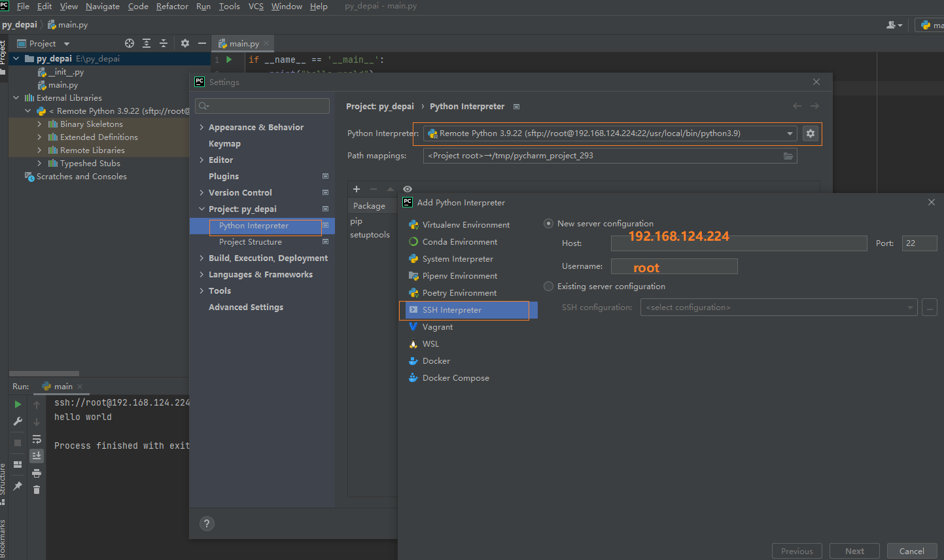This screenshot has height=560, width=944.
Task: Open the Project view dropdown
Action: [43, 44]
